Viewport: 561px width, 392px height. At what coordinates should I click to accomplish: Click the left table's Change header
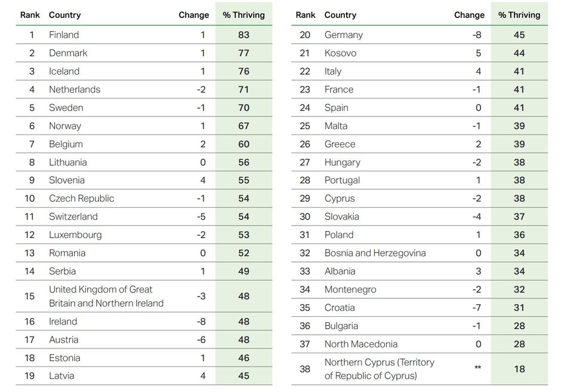click(193, 15)
